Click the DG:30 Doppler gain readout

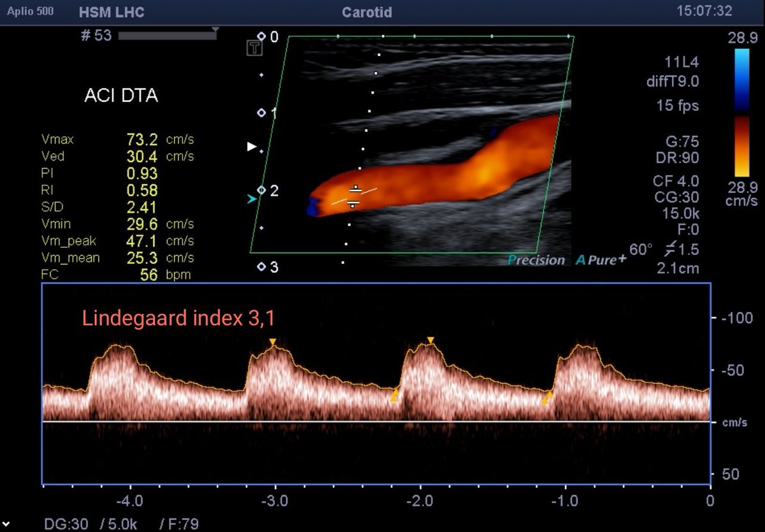pos(68,524)
